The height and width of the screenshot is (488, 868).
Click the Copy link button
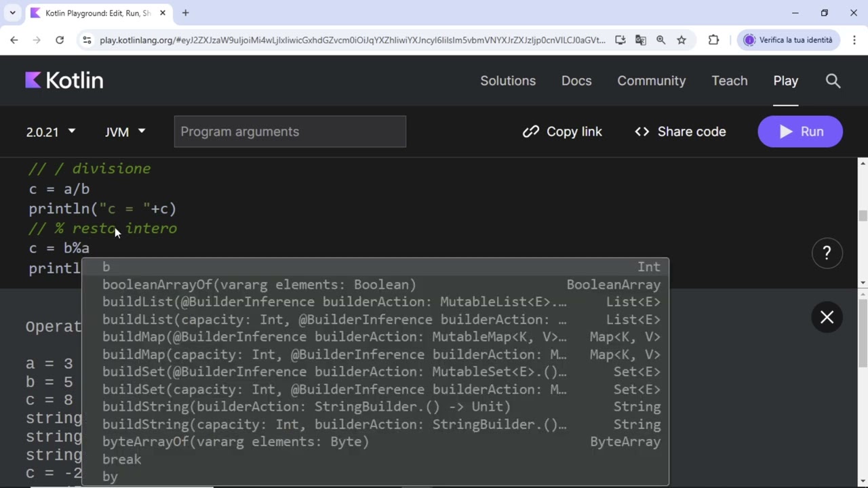point(562,131)
